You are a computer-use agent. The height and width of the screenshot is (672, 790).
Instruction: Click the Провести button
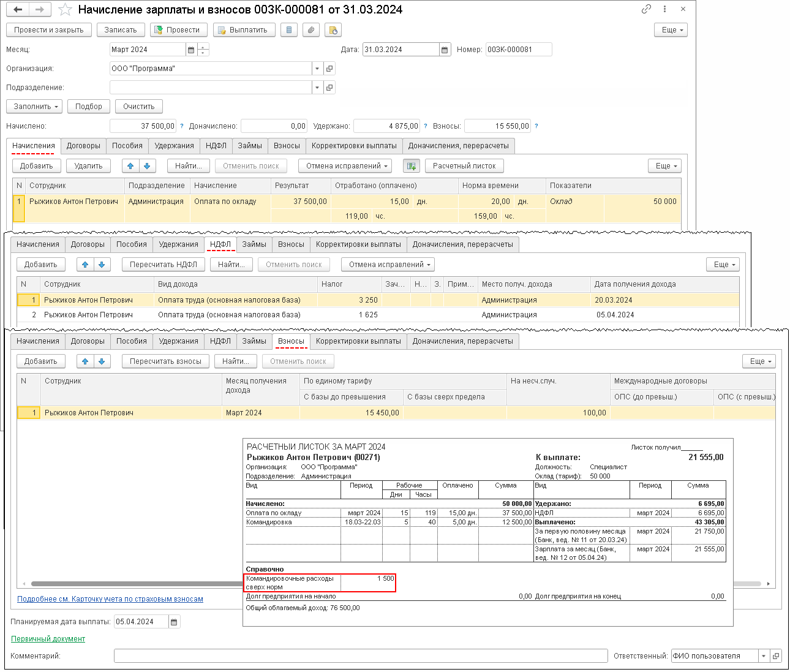pyautogui.click(x=178, y=30)
